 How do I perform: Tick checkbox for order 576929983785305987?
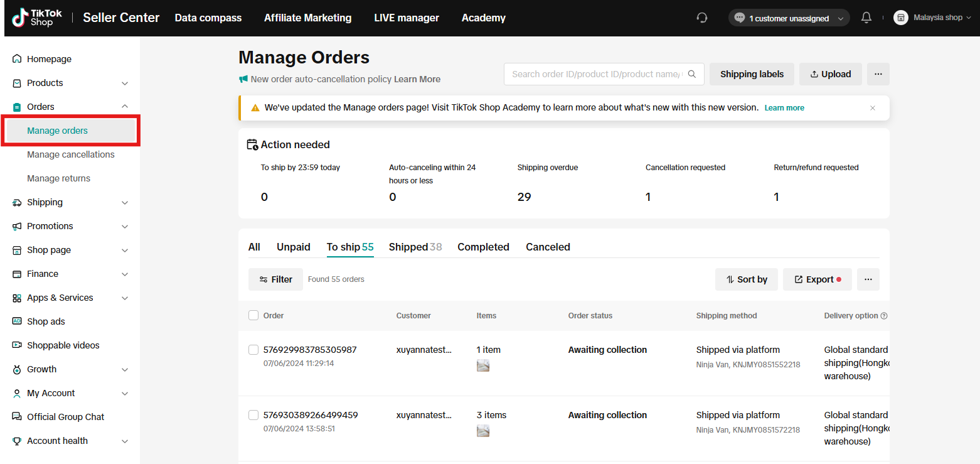pyautogui.click(x=253, y=350)
